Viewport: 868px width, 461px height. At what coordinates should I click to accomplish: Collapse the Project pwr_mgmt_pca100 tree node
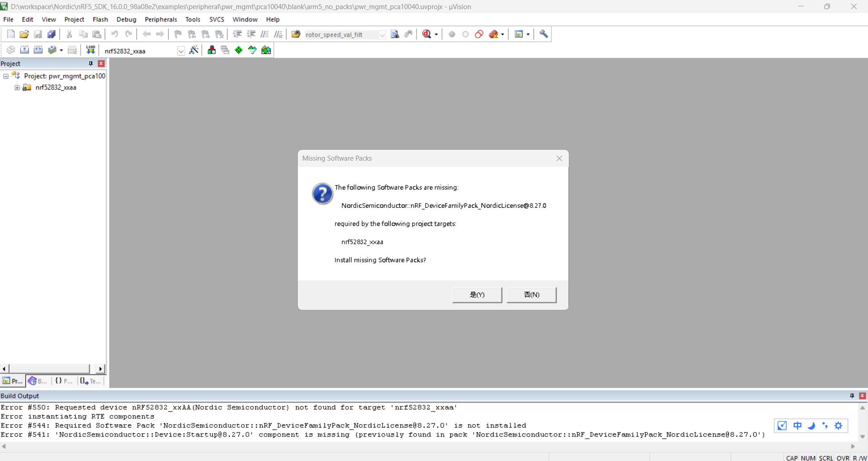(x=5, y=76)
